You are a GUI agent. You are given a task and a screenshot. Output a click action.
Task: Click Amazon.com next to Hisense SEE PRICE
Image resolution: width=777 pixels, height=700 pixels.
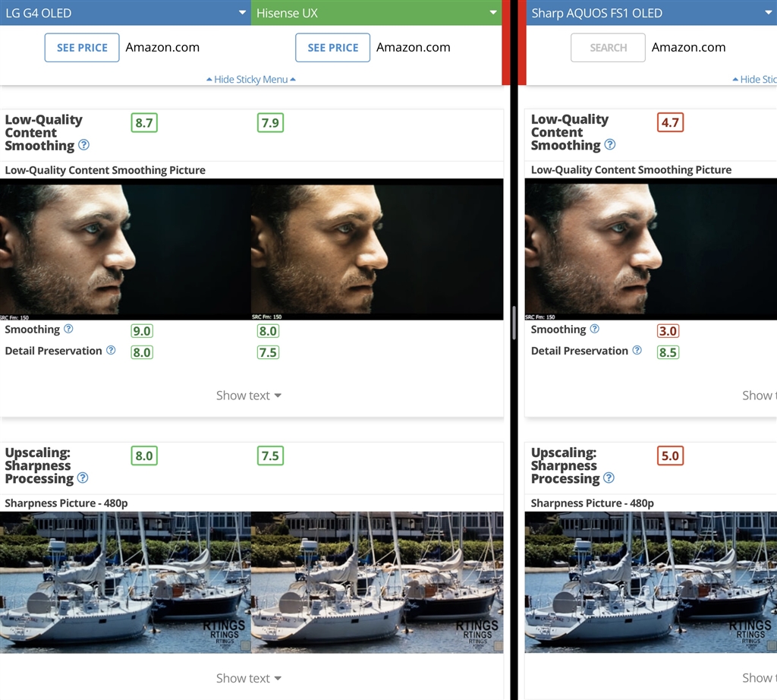pos(414,48)
